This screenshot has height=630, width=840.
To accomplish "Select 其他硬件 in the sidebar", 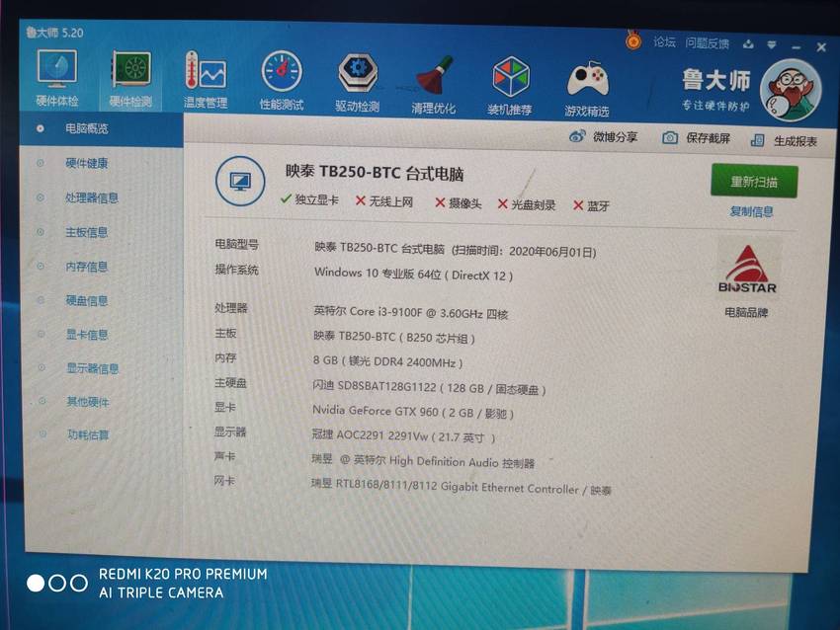I will coord(88,402).
